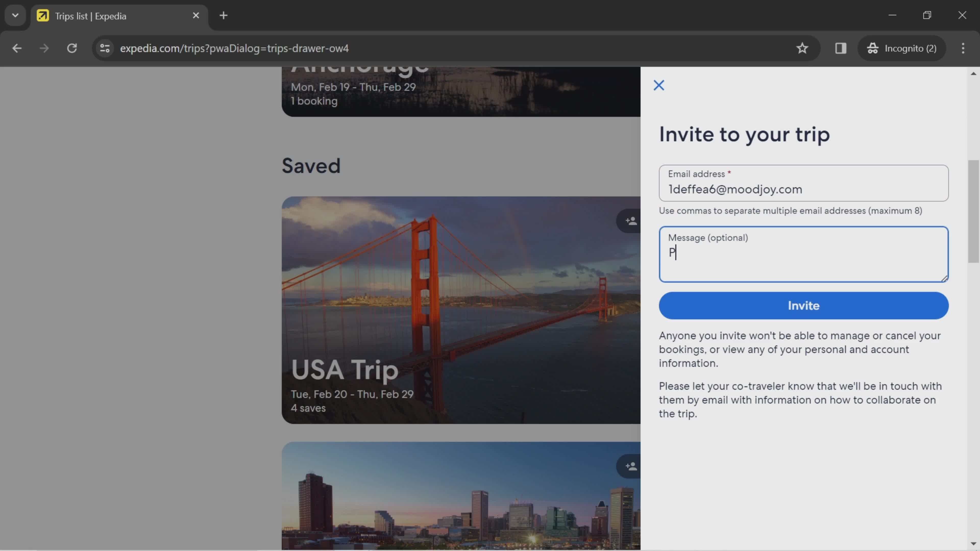Click the Saved section heading

point(311,166)
